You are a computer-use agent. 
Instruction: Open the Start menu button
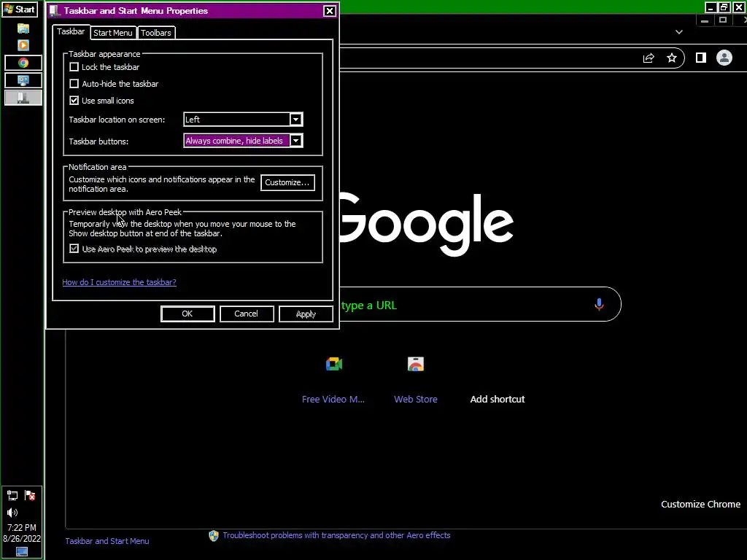pos(19,9)
